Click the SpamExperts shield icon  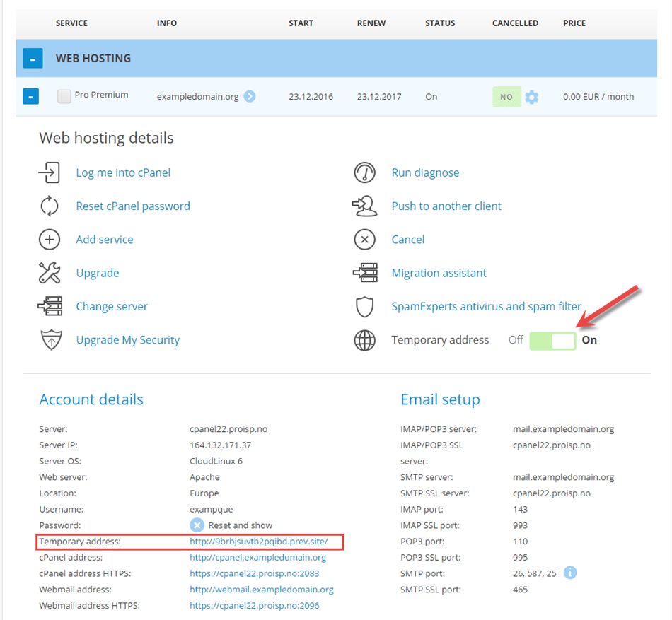pos(365,307)
